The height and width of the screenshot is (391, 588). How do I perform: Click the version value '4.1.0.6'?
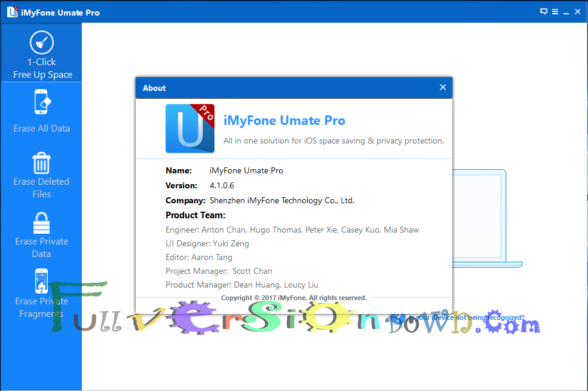pos(222,185)
